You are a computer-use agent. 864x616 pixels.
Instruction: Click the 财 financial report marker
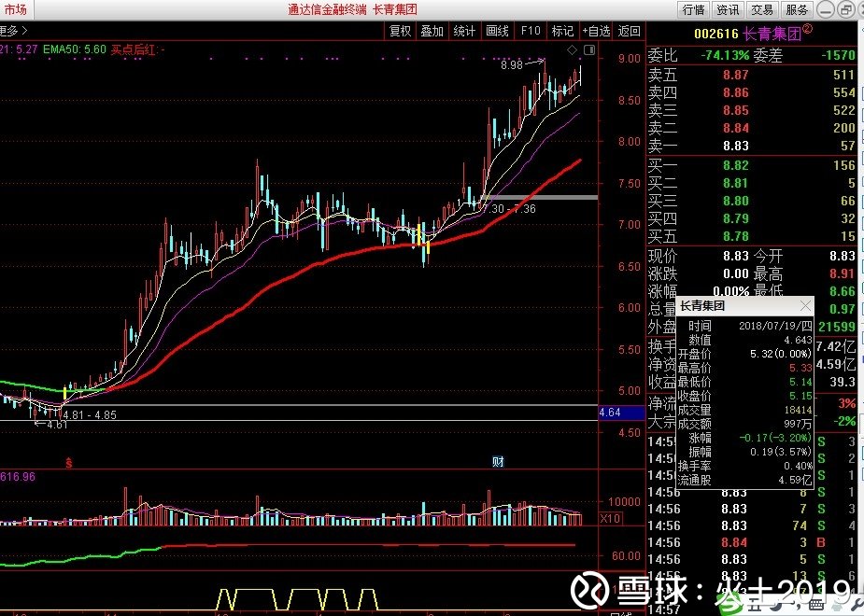coord(498,462)
